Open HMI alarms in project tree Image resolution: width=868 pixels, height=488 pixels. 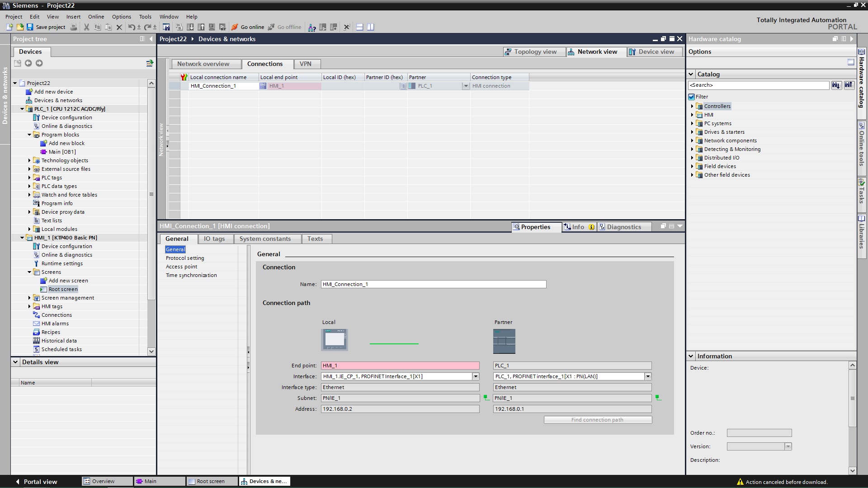55,324
